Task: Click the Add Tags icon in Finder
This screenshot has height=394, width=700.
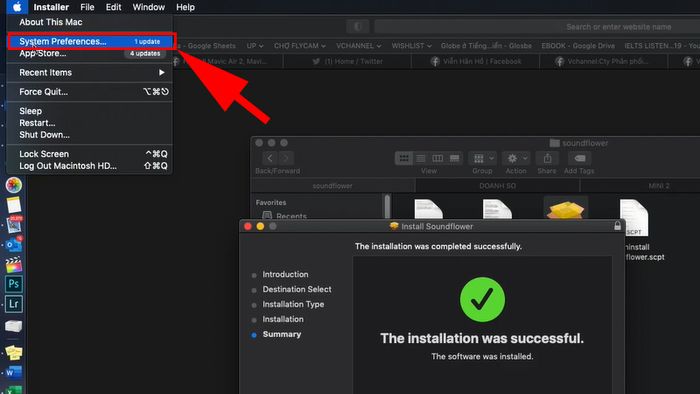Action: coord(579,158)
